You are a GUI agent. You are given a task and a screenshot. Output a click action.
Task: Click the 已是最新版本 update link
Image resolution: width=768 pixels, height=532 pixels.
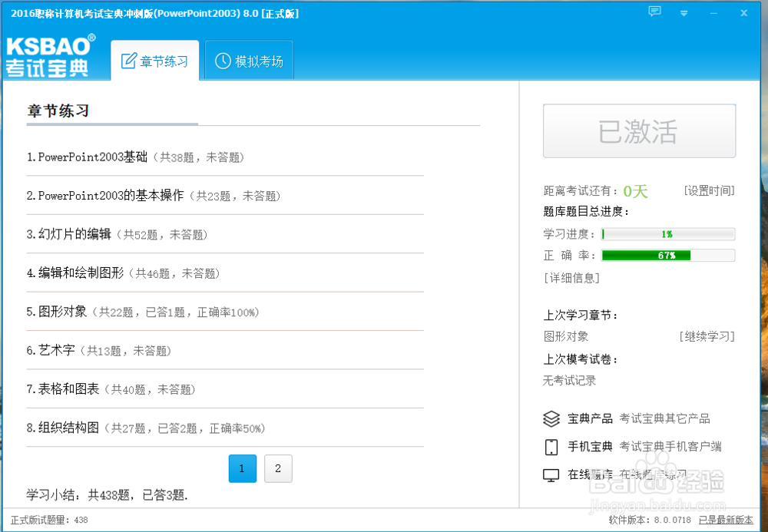(x=726, y=520)
